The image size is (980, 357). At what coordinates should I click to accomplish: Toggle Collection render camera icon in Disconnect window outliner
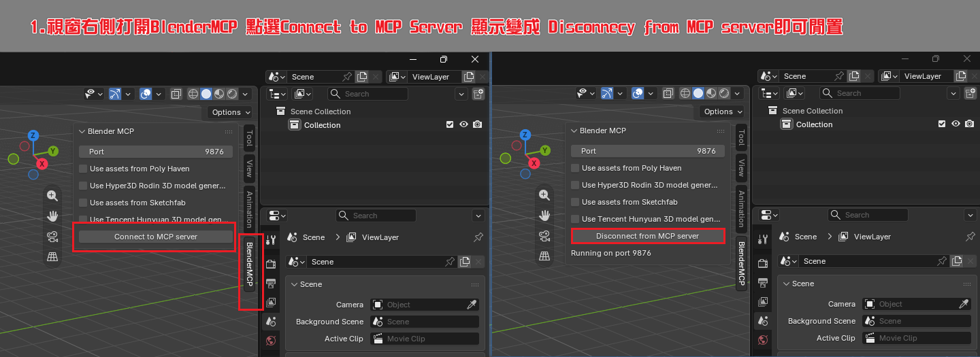click(969, 124)
